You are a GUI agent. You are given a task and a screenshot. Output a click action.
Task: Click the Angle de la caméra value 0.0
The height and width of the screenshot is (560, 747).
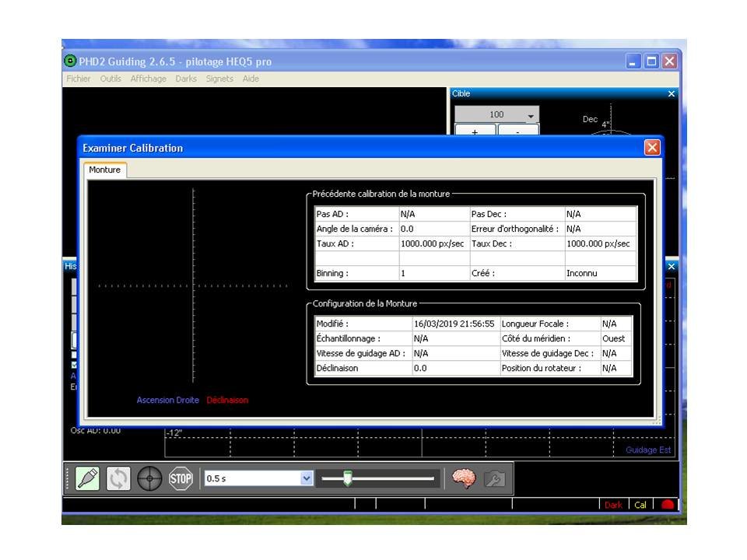click(434, 229)
